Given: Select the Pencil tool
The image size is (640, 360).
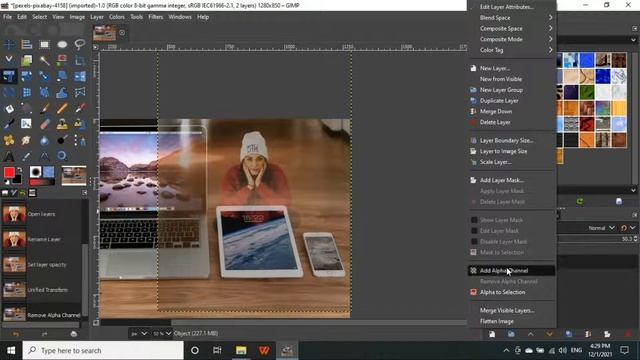Looking at the screenshot, I should [62, 108].
